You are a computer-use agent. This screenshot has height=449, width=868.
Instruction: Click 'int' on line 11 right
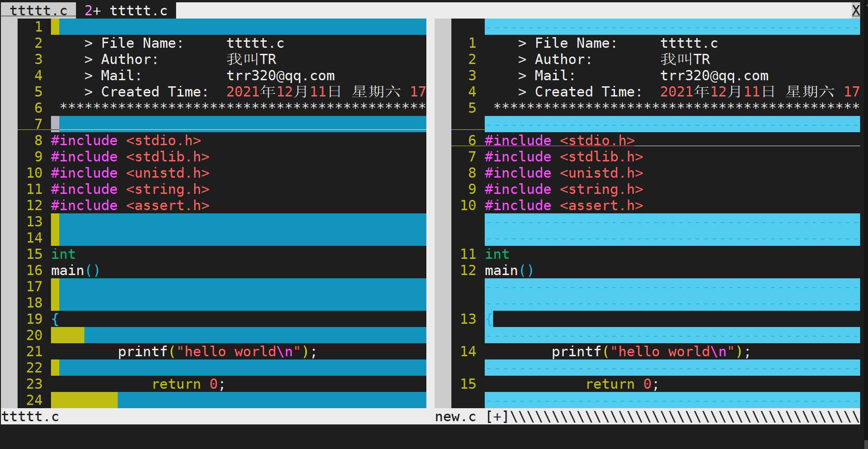(x=497, y=254)
